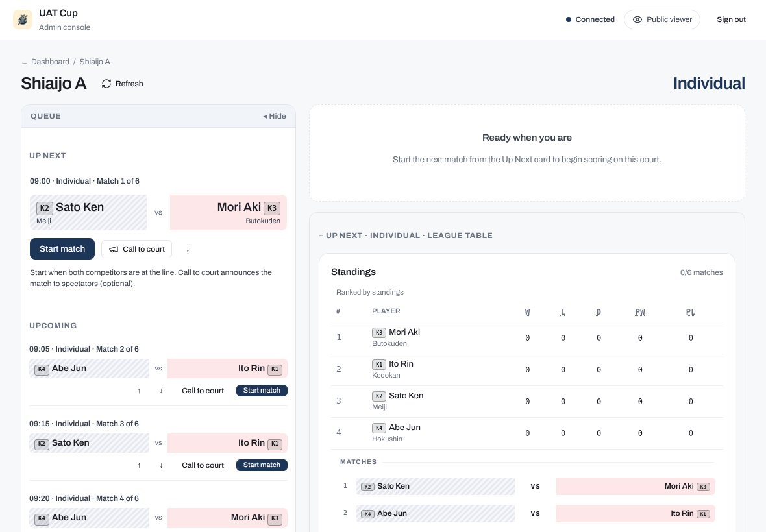This screenshot has width=766, height=532.
Task: Start the Up Next match
Action: click(62, 249)
